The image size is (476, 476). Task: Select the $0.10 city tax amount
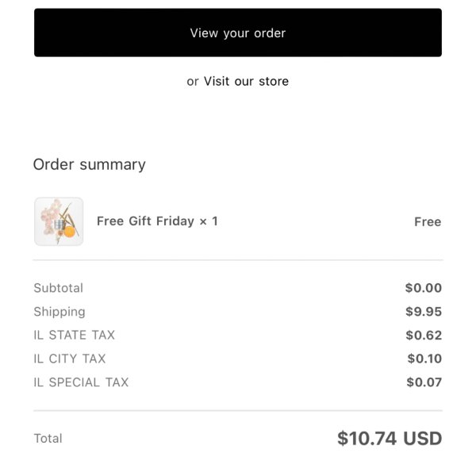(424, 359)
